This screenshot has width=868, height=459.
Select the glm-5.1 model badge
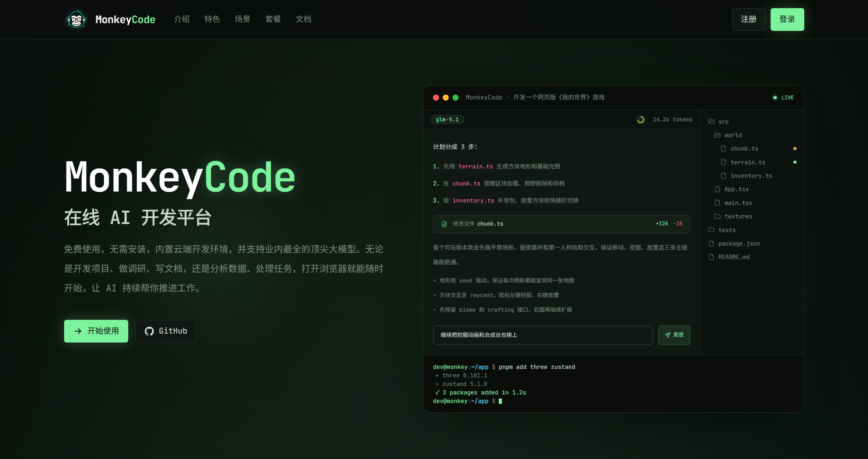point(447,120)
